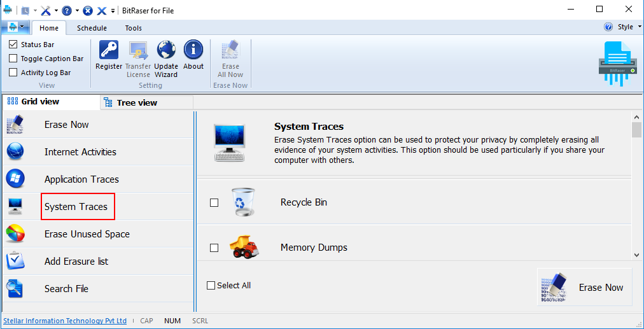Screen dimensions: 644x329
Task: Enable the Status Bar checkbox
Action: click(x=13, y=45)
